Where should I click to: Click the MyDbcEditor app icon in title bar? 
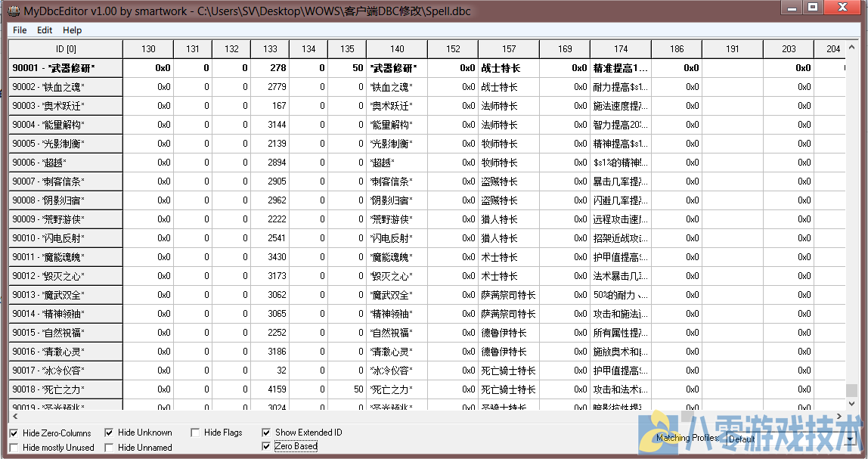[14, 9]
